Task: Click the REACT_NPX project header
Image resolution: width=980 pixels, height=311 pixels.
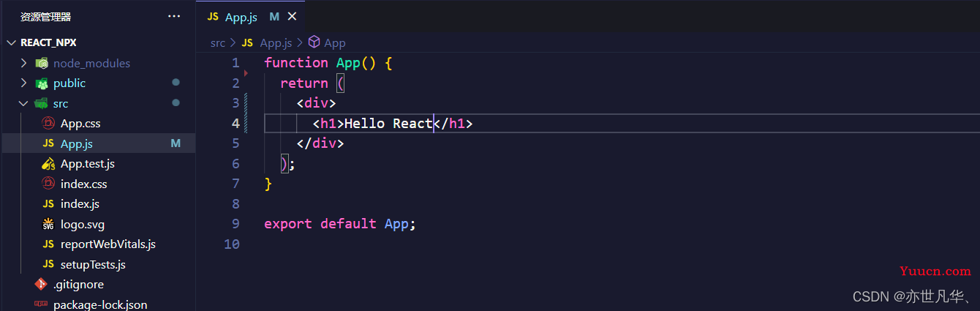Action: [48, 42]
